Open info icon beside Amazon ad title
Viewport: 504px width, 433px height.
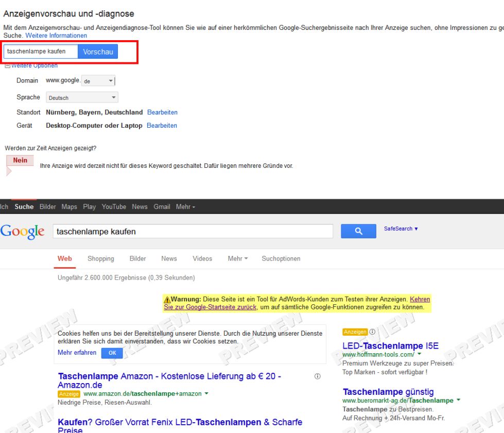coord(317,376)
